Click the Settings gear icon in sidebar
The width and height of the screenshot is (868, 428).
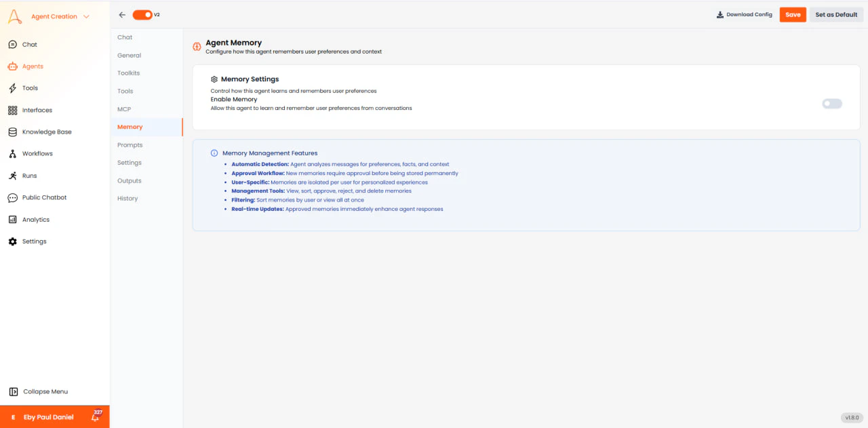coord(13,241)
